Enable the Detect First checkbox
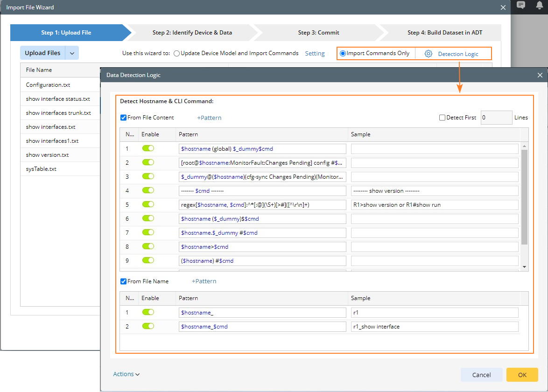The height and width of the screenshot is (392, 548). tap(442, 118)
